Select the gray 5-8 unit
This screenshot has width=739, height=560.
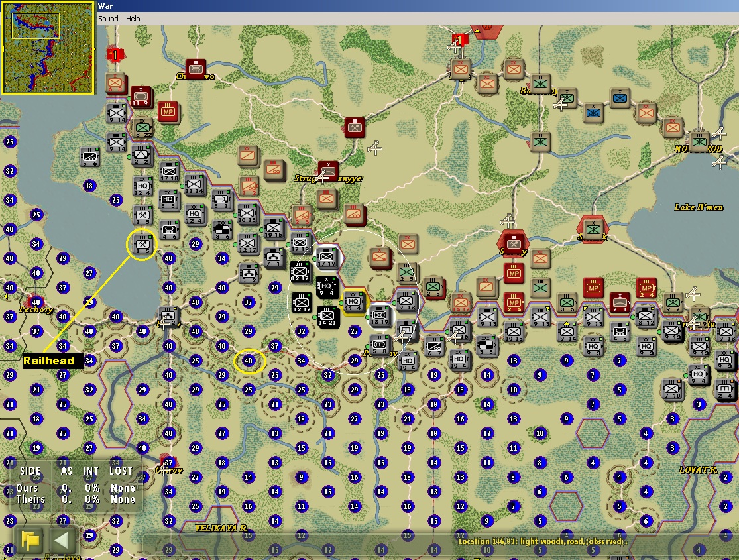(380, 345)
